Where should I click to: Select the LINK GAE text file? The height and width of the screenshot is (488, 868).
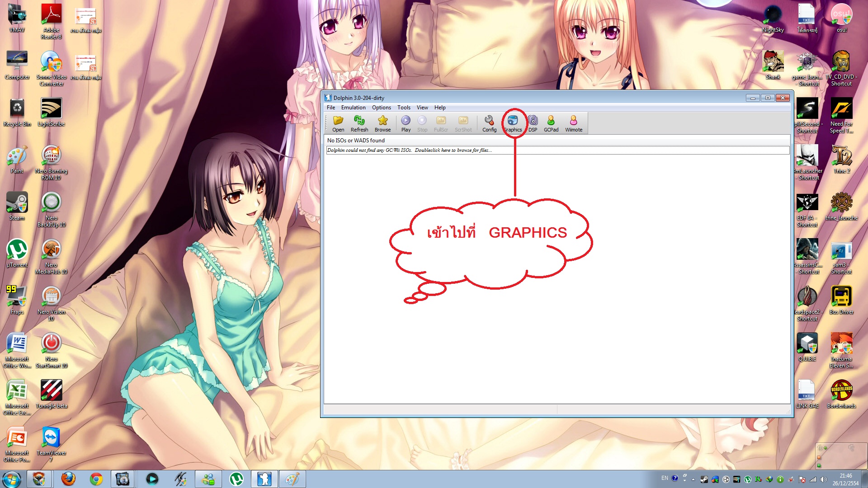807,394
